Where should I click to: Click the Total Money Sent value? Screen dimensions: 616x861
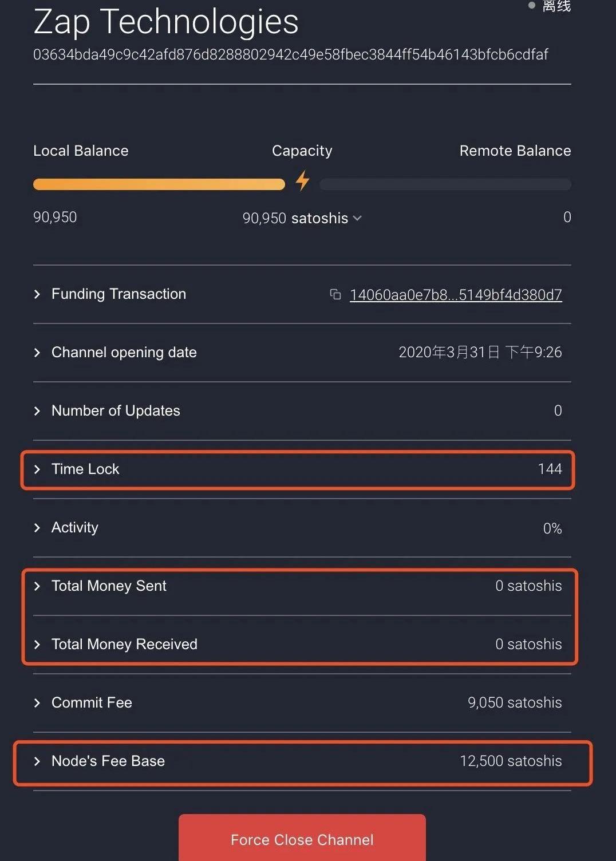coord(528,586)
